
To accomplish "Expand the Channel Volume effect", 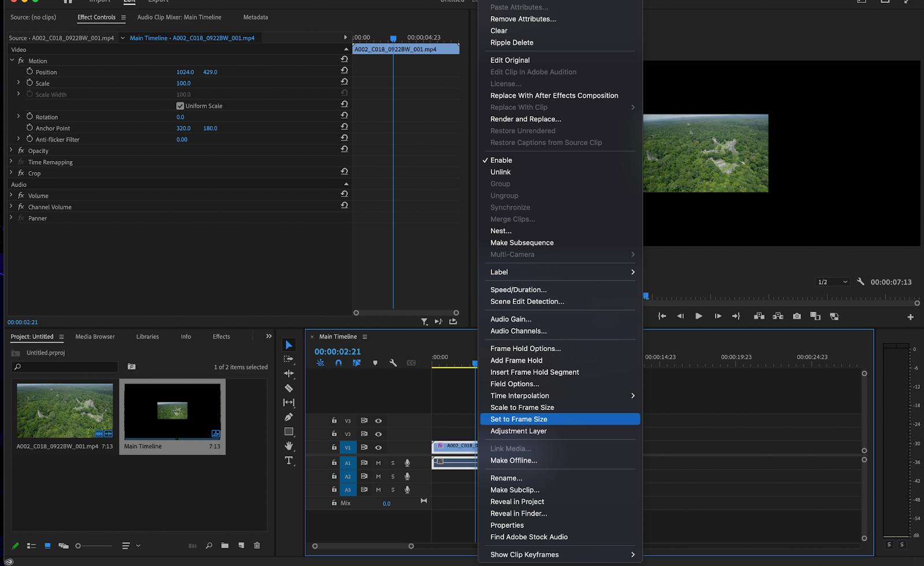I will 11,206.
